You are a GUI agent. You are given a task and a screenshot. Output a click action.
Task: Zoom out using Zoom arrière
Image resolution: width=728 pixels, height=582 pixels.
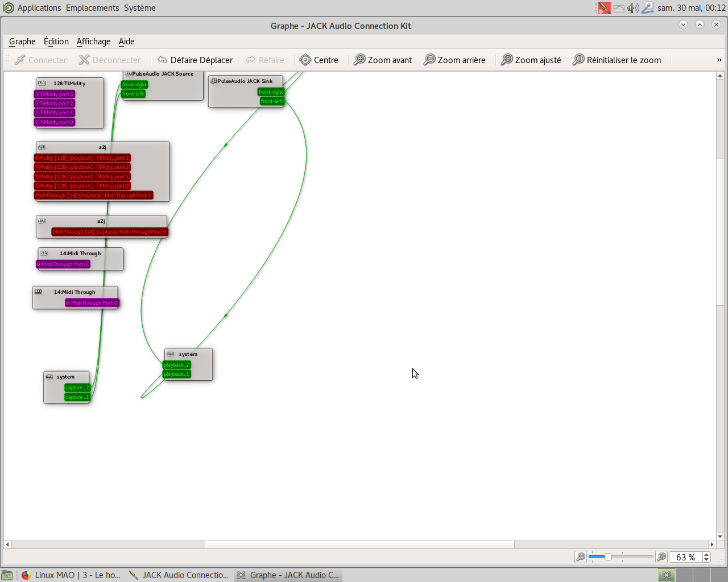[x=454, y=60]
